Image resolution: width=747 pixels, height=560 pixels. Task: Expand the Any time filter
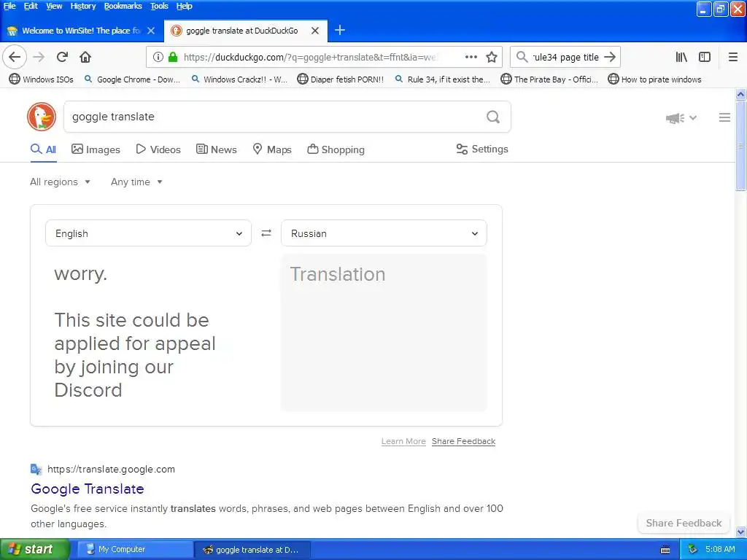tap(136, 182)
